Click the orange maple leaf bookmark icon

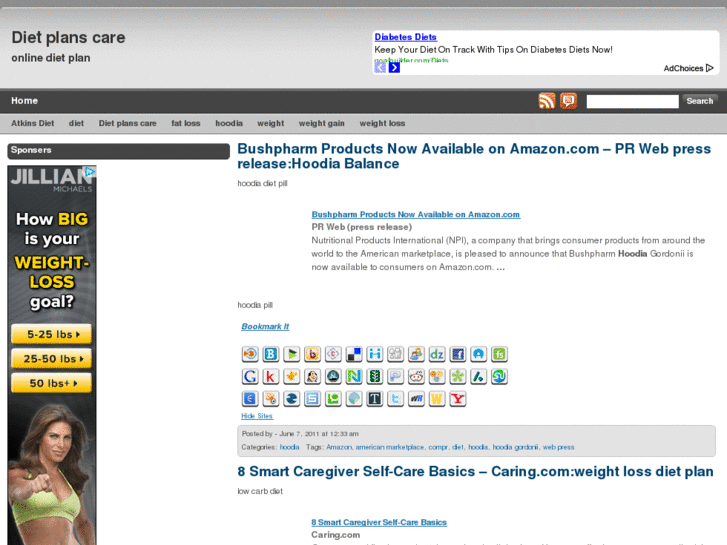pyautogui.click(x=292, y=376)
